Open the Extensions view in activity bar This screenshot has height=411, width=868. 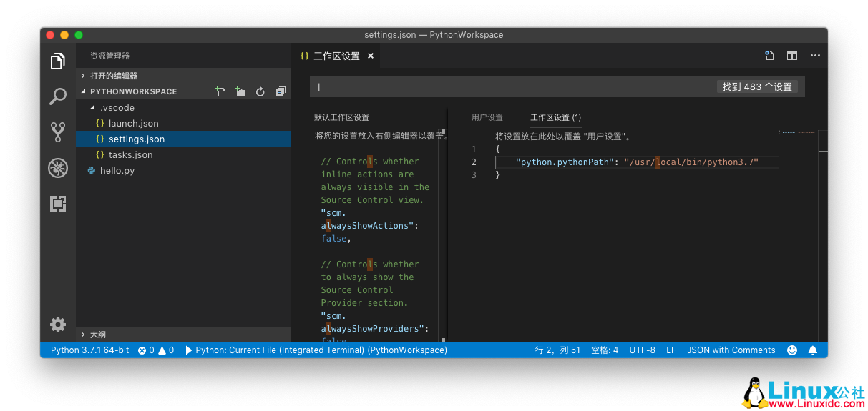tap(58, 204)
